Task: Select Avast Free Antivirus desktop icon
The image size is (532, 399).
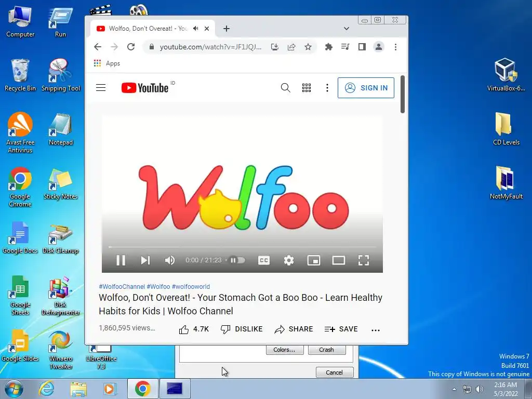Action: coord(20,132)
